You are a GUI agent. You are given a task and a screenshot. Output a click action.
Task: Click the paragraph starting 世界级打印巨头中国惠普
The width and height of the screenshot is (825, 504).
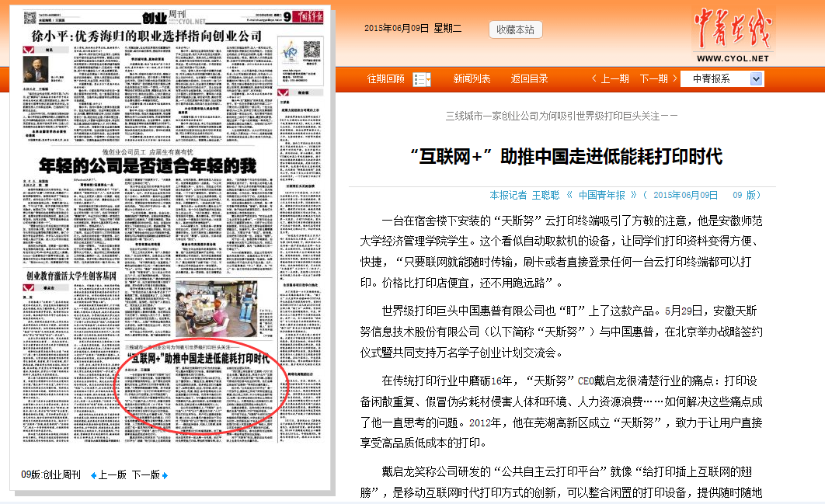(x=562, y=332)
